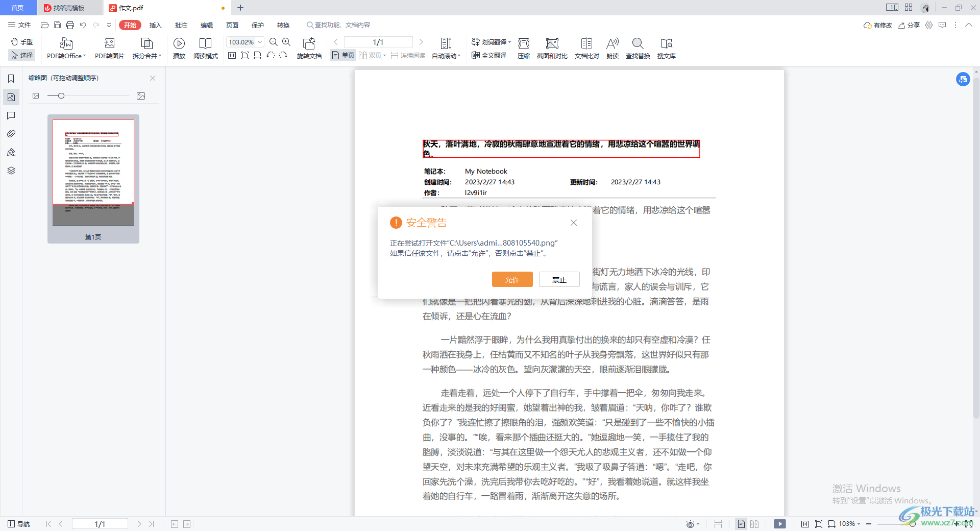Viewport: 980px width, 531px height.
Task: Open 文档比对 comparison tool
Action: (587, 49)
